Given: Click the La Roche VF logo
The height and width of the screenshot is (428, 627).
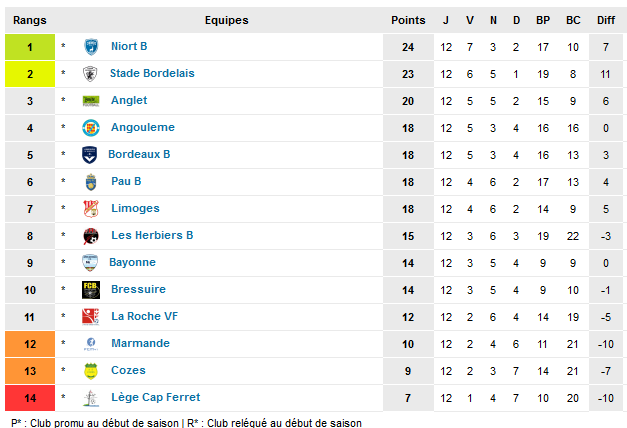Looking at the screenshot, I should (90, 317).
